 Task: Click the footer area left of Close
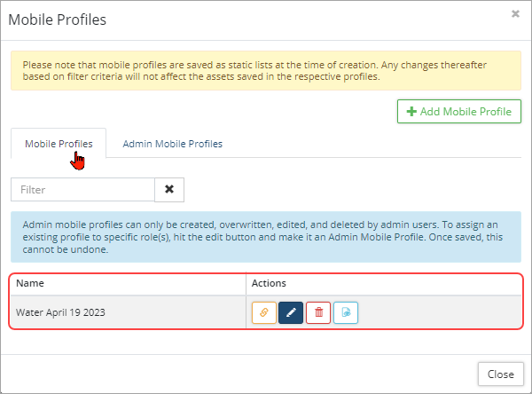(x=239, y=374)
